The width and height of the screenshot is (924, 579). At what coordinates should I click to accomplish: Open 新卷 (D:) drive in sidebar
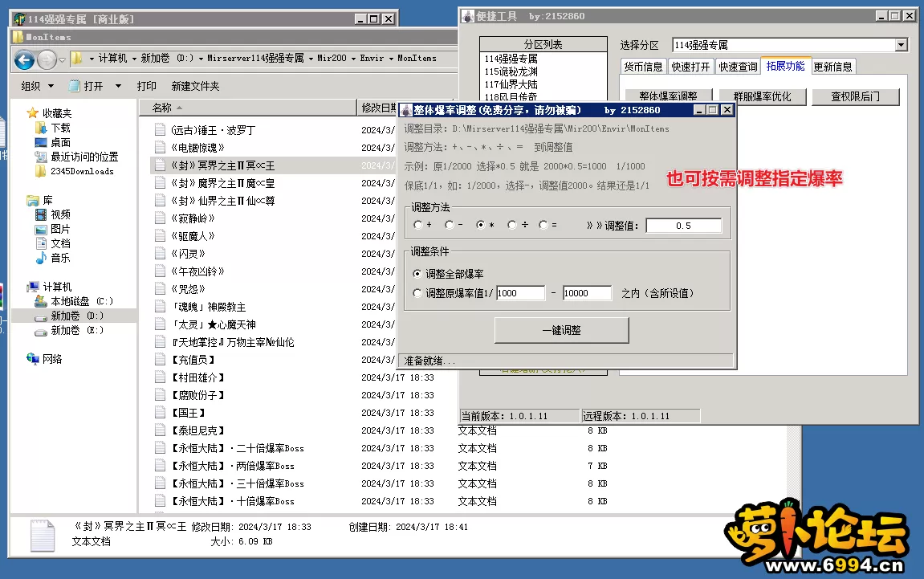point(77,316)
